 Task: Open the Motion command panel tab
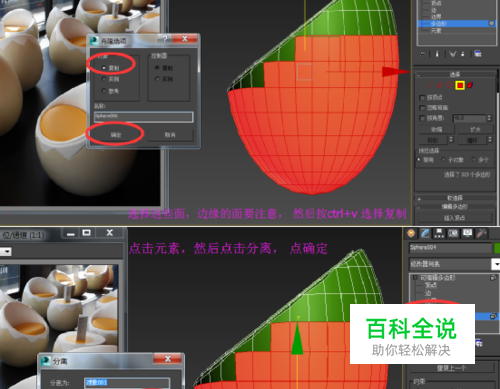453,233
